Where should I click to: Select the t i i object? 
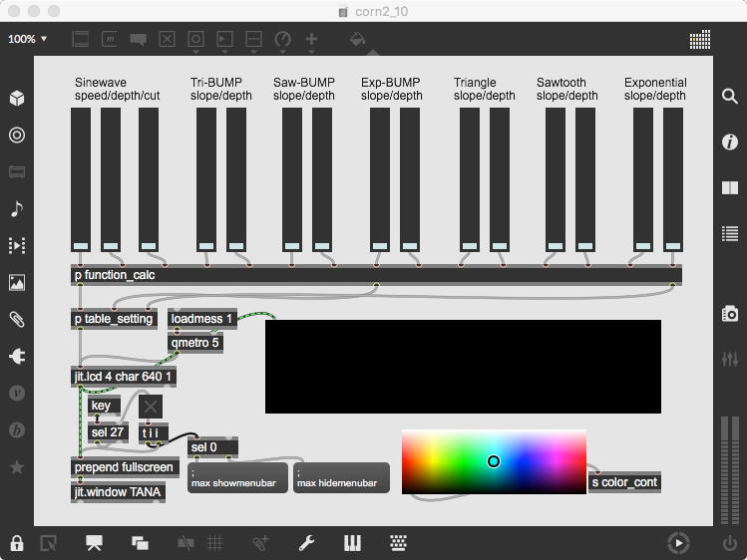(154, 433)
